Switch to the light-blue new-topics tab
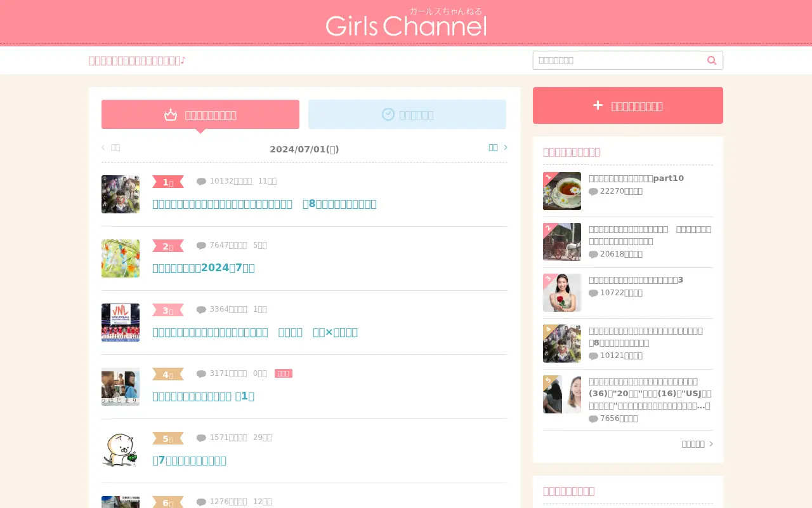This screenshot has width=812, height=508. 407,114
